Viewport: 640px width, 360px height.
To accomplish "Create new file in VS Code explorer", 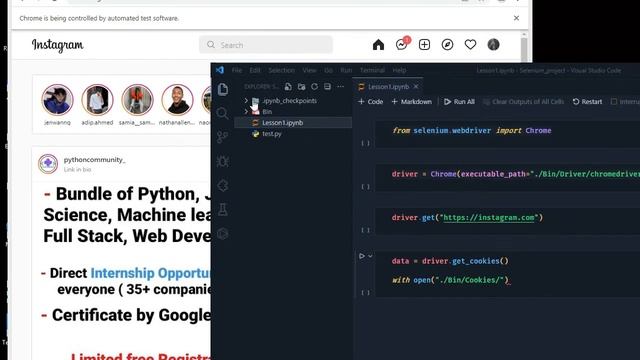I will coord(288,87).
